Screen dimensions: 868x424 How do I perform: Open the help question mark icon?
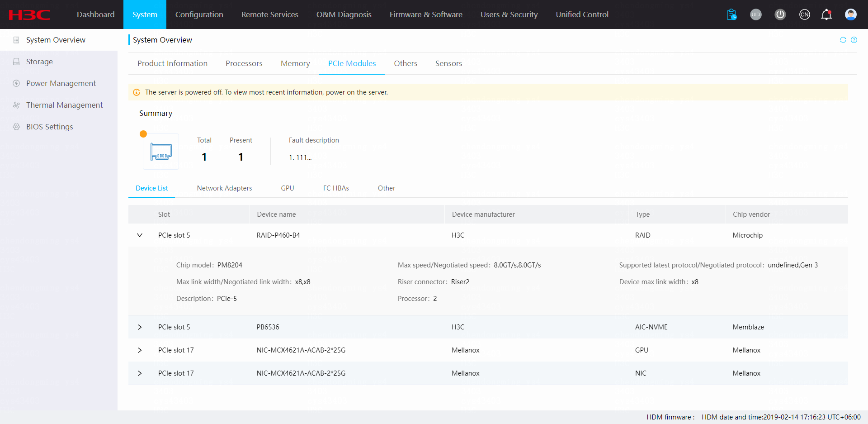(x=854, y=40)
